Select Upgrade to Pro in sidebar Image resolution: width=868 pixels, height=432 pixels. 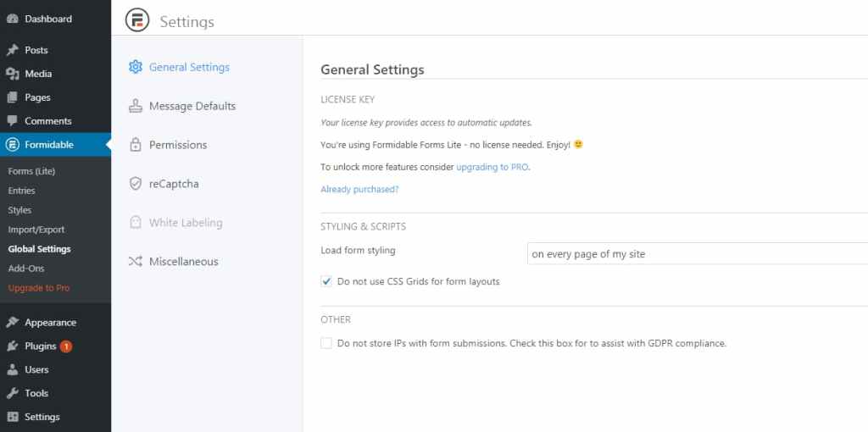[38, 288]
